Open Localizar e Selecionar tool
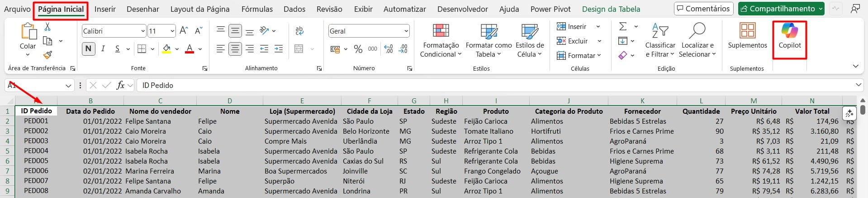 (698, 41)
